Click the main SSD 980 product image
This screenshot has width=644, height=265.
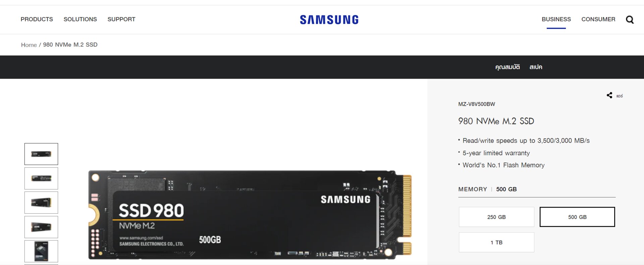click(250, 215)
